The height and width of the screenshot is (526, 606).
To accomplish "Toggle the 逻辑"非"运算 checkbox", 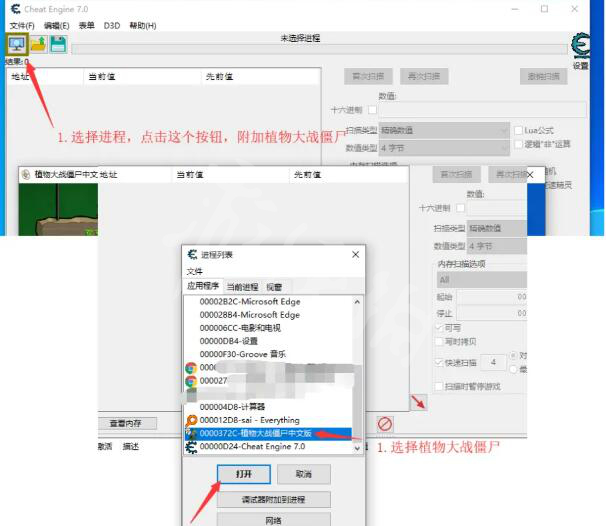I will pyautogui.click(x=518, y=144).
